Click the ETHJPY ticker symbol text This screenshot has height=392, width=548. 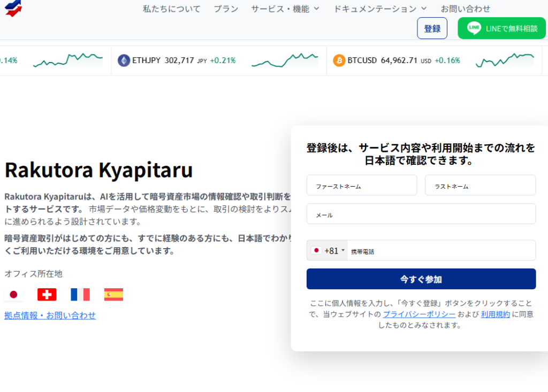point(147,60)
